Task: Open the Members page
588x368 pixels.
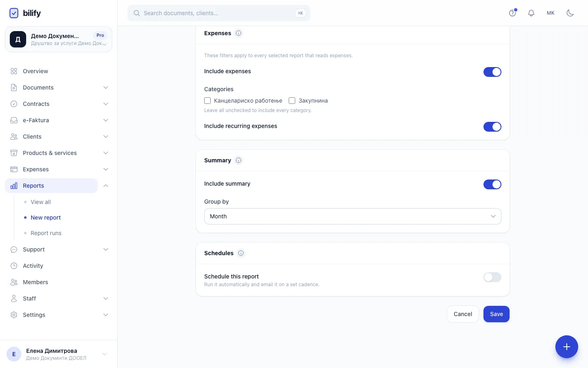Action: [x=36, y=282]
